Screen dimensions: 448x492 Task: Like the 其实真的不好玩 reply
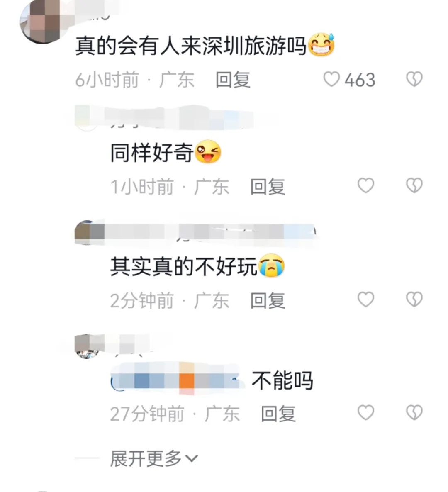click(366, 299)
